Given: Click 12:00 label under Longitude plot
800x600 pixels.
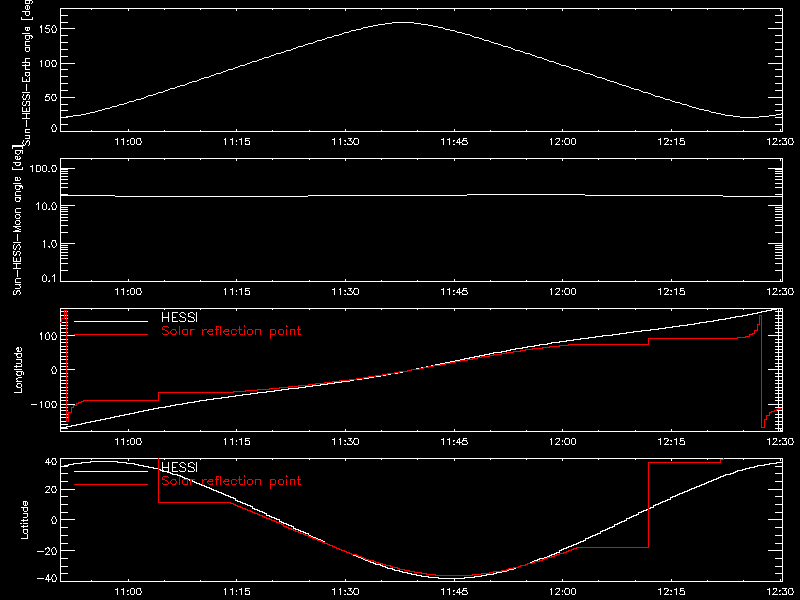Looking at the screenshot, I should (x=563, y=442).
